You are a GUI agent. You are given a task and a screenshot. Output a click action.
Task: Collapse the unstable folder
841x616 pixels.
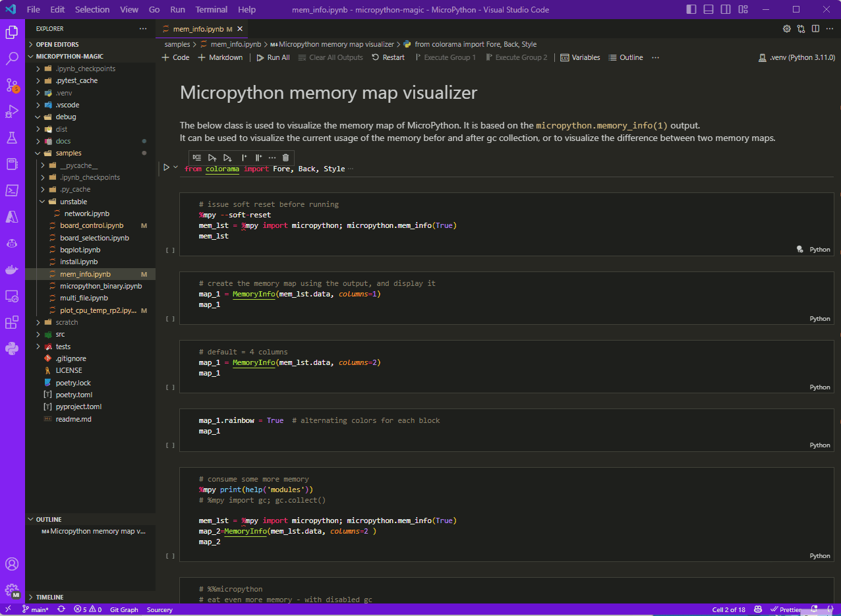[x=90, y=202]
